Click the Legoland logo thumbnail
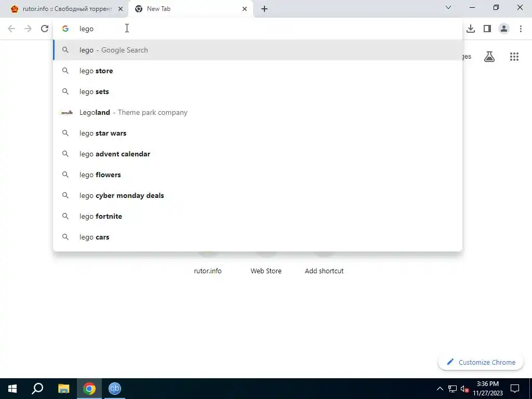This screenshot has height=399, width=532. coord(66,112)
